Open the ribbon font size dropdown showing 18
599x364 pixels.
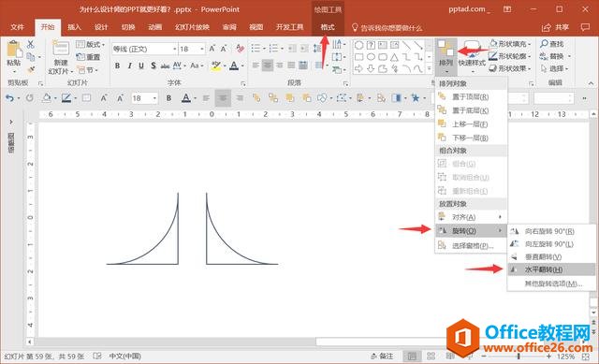(x=202, y=49)
